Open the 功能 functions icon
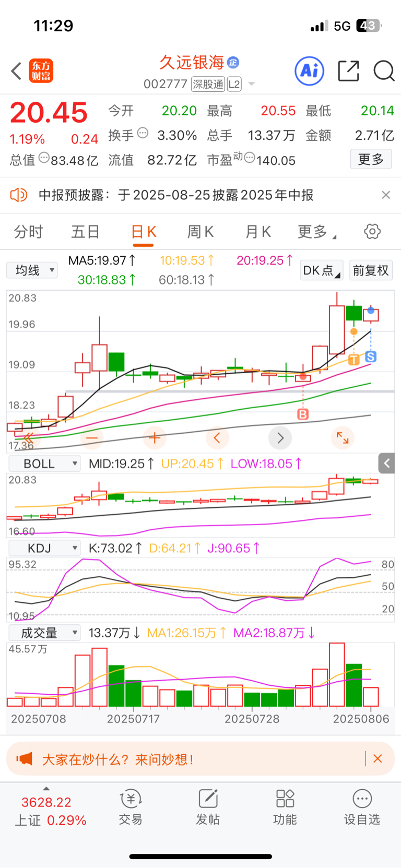 click(x=285, y=807)
